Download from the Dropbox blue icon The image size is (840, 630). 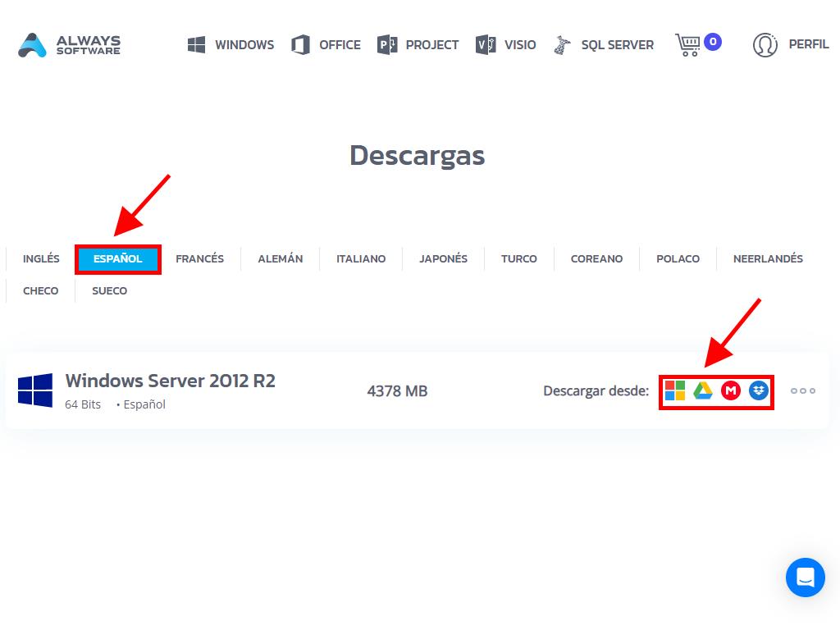(x=759, y=390)
